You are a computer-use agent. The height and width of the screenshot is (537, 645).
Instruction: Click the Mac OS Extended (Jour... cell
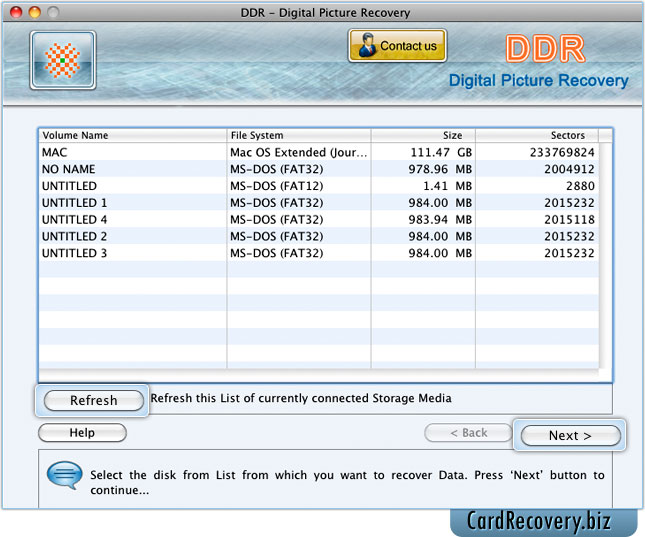coord(299,152)
